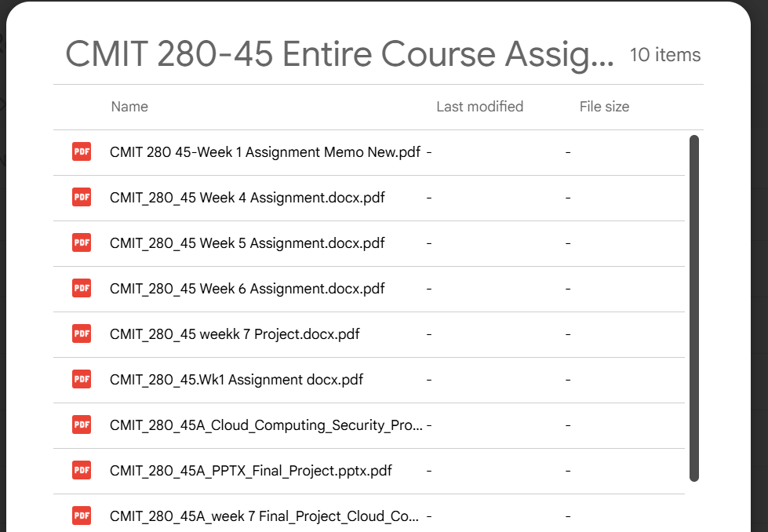
Task: Click the PDF icon for Week 6 Assignment
Action: (81, 288)
